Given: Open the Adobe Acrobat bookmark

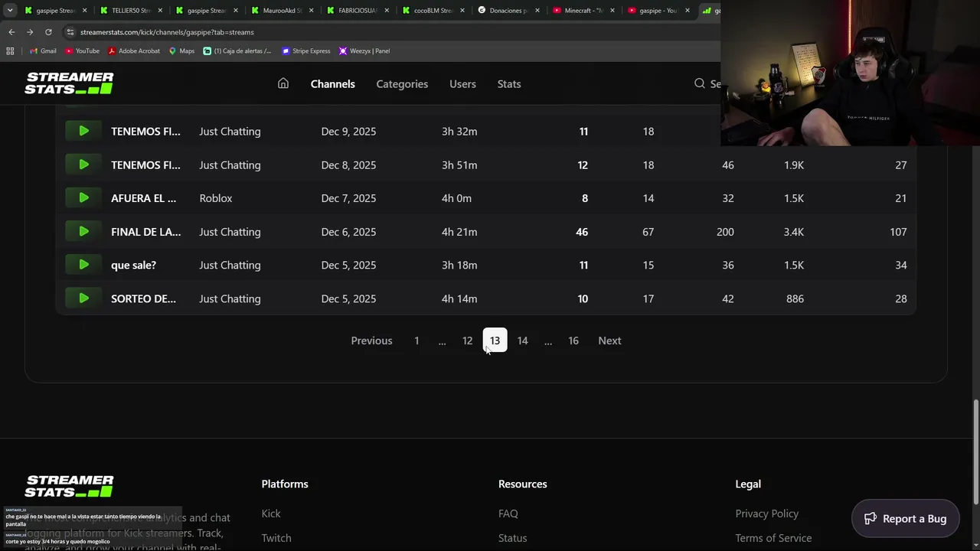Looking at the screenshot, I should point(134,51).
